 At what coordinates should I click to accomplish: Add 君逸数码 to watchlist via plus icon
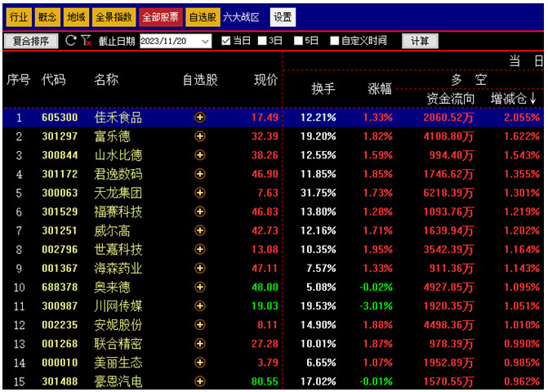click(200, 174)
